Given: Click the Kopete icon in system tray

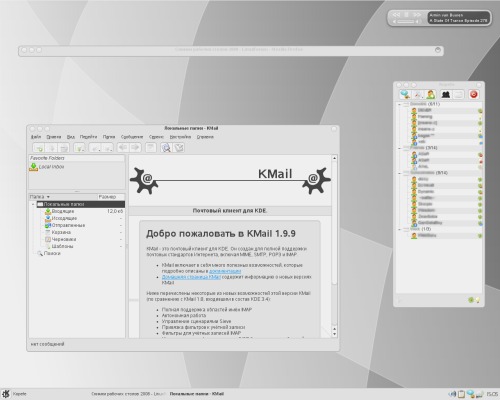Looking at the screenshot, I should point(470,394).
